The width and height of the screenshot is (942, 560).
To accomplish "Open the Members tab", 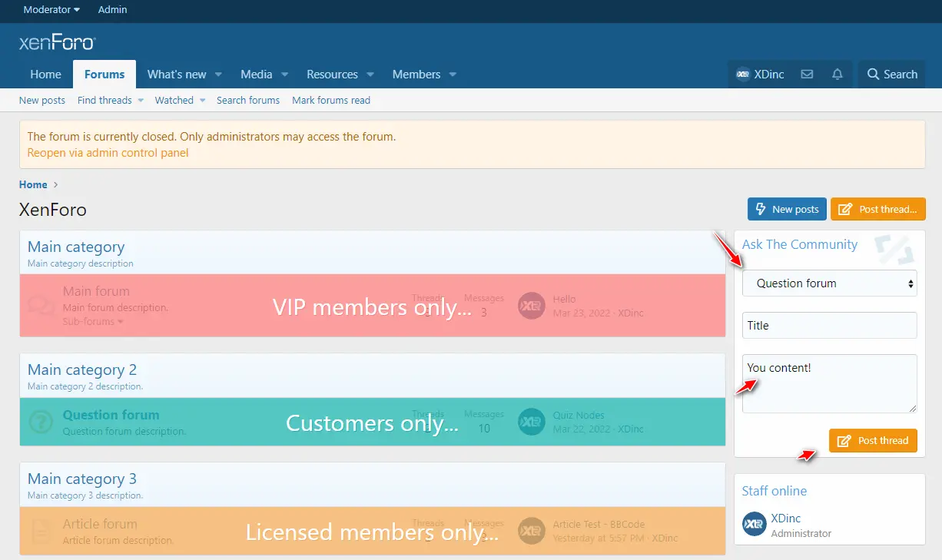I will [416, 75].
